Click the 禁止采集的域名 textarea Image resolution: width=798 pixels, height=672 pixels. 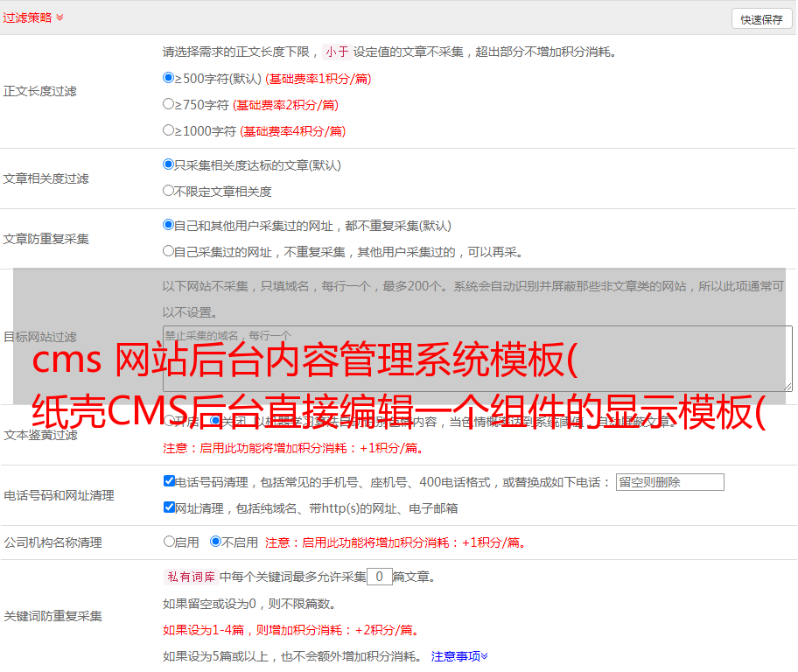pos(477,358)
